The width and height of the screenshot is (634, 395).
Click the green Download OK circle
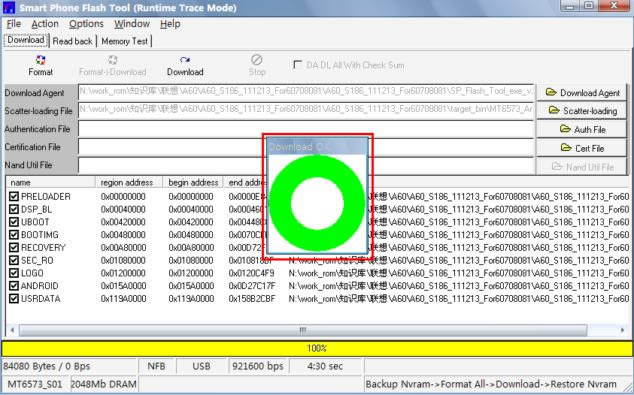[x=317, y=204]
